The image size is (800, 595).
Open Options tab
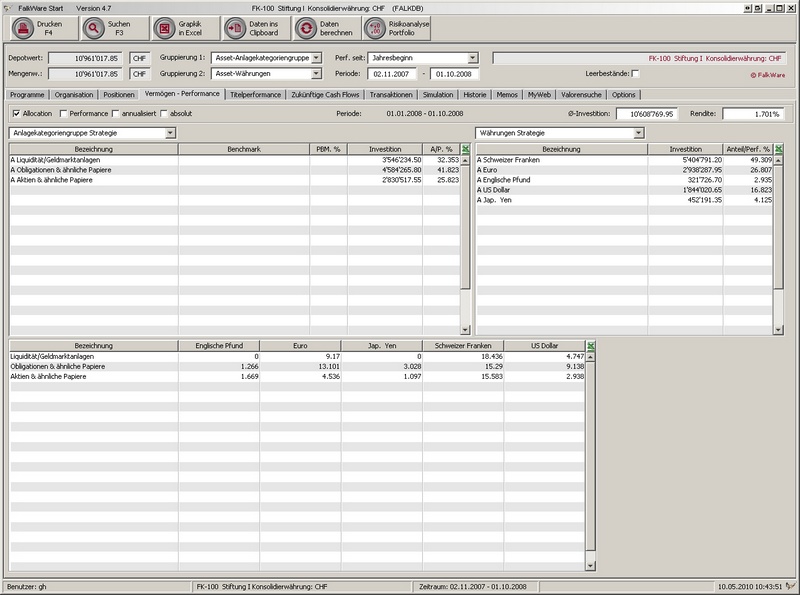(x=623, y=95)
